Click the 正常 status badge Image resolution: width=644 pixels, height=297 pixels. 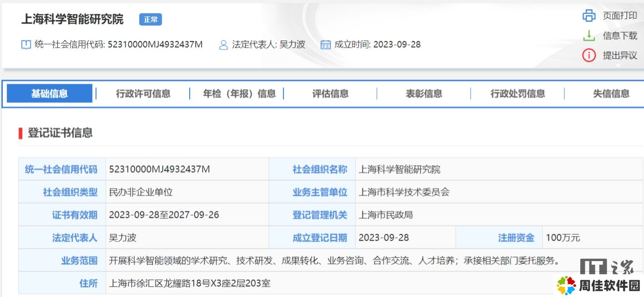151,20
